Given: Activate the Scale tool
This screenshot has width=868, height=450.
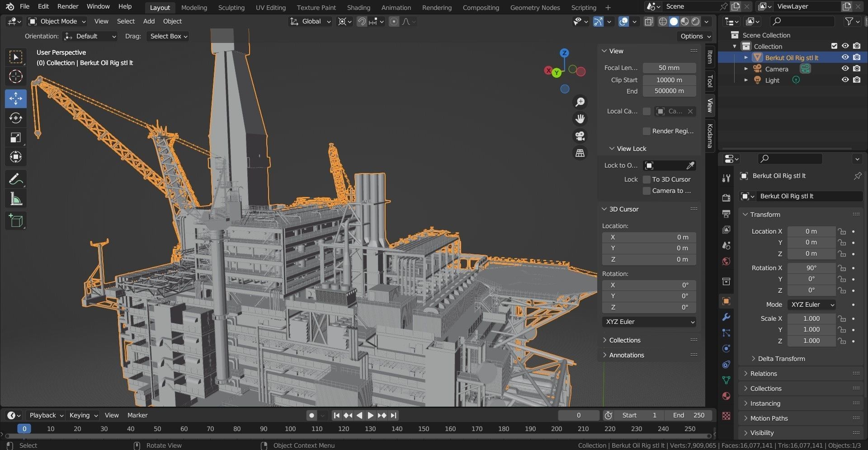Looking at the screenshot, I should coord(16,138).
